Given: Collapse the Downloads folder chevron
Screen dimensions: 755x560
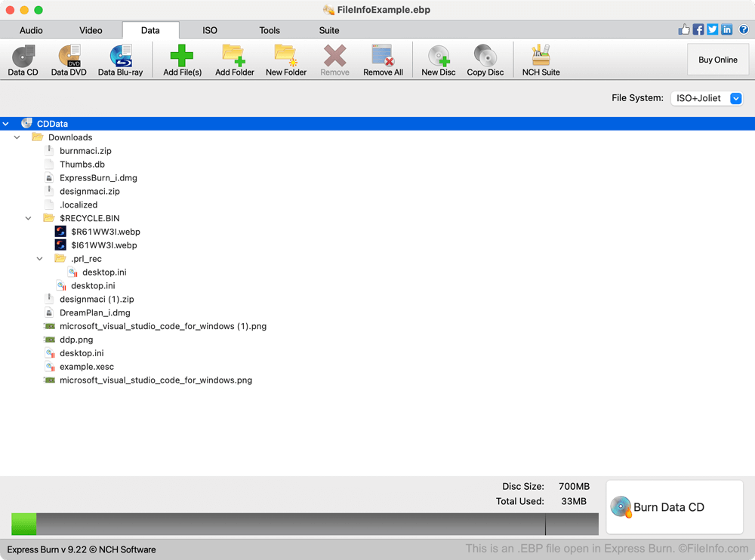Looking at the screenshot, I should point(17,137).
